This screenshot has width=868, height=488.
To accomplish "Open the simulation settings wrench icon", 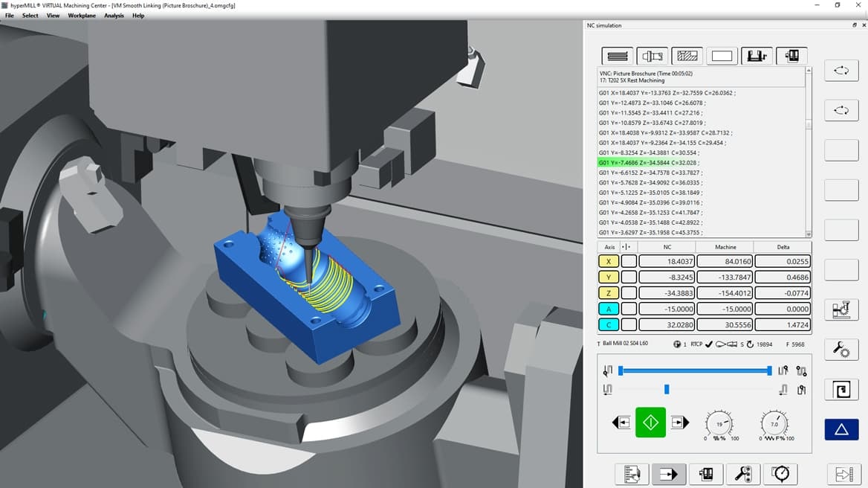I will 841,350.
